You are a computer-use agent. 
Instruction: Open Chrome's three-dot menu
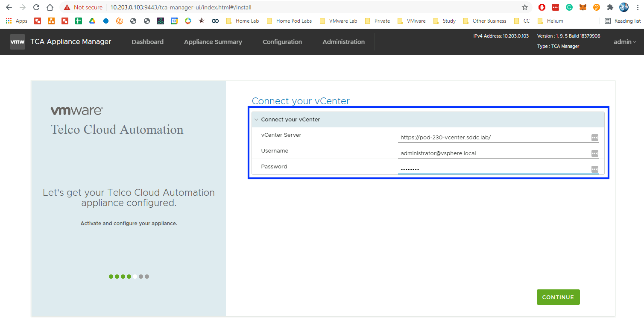pyautogui.click(x=637, y=7)
